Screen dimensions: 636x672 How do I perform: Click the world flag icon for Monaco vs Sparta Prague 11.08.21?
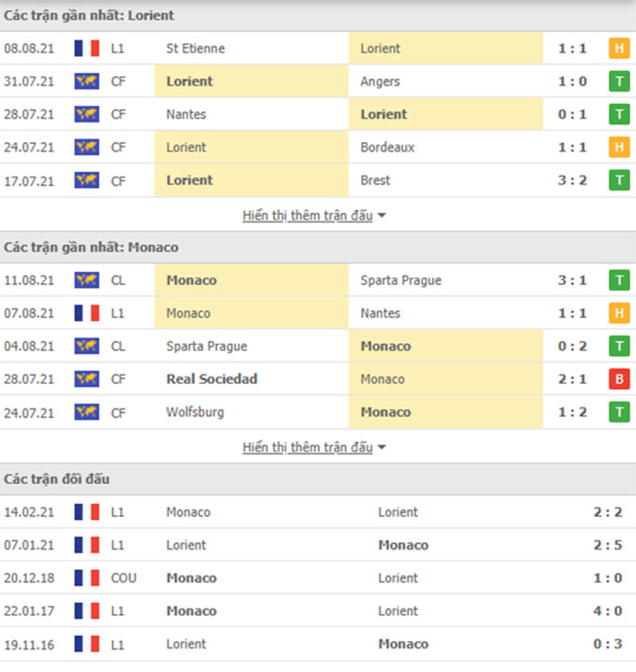pos(87,280)
